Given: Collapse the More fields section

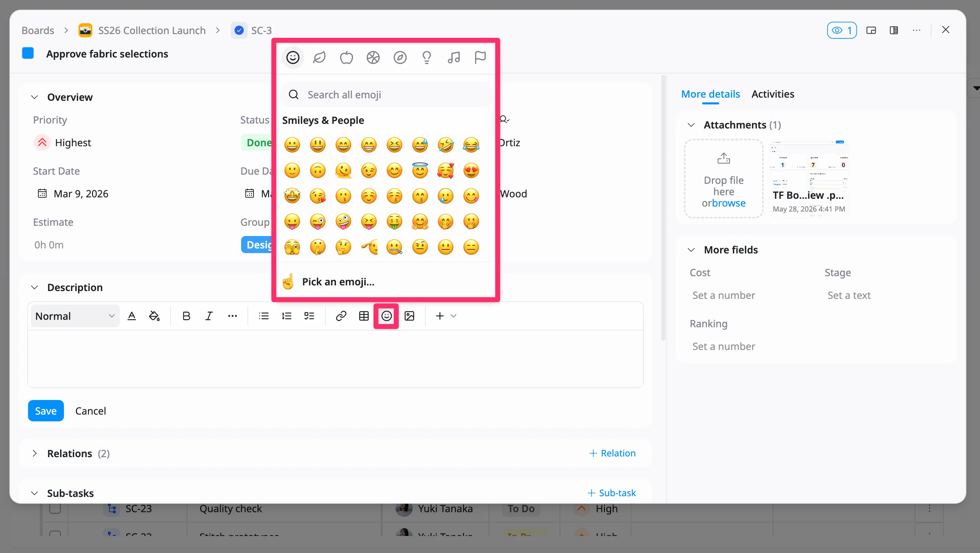Looking at the screenshot, I should 691,250.
